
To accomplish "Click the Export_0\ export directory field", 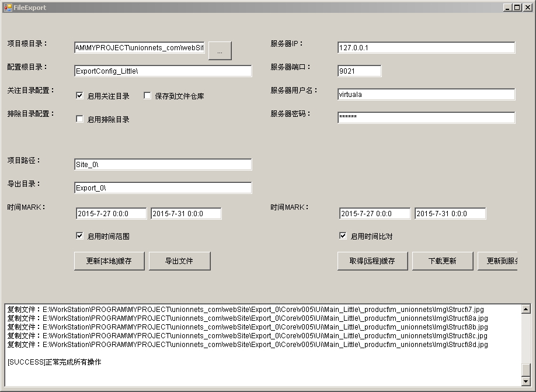I will click(163, 188).
